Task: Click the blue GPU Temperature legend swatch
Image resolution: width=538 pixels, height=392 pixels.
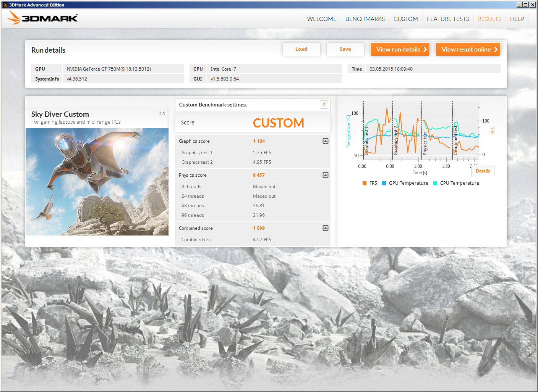Action: pos(384,183)
